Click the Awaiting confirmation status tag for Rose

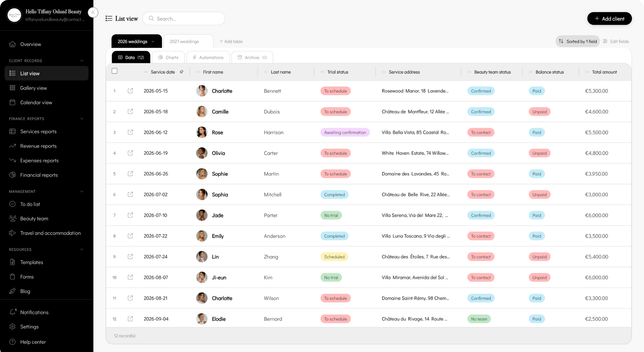345,132
